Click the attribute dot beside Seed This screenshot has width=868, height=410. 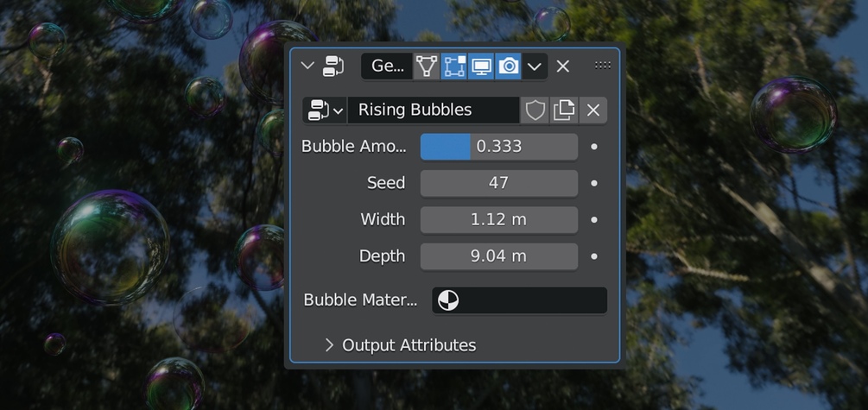tap(594, 183)
